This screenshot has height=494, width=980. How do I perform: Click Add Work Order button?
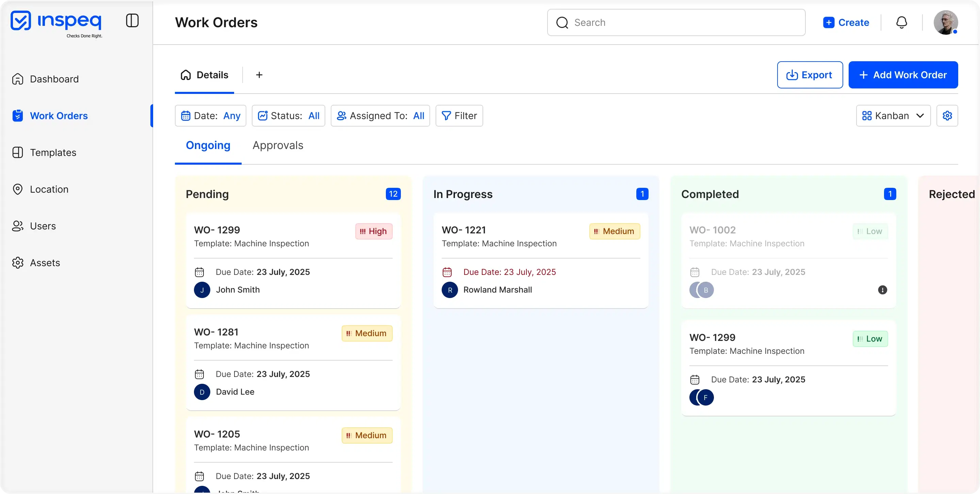click(903, 75)
